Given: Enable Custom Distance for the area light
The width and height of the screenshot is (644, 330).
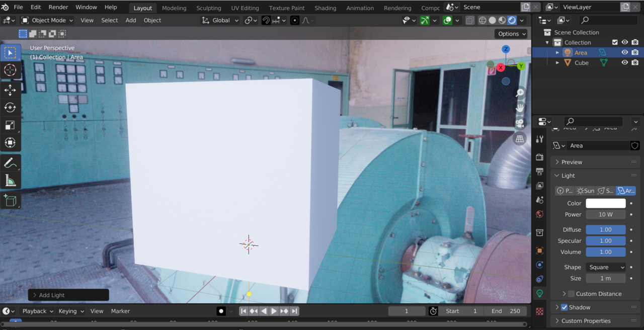Looking at the screenshot, I should pos(572,293).
